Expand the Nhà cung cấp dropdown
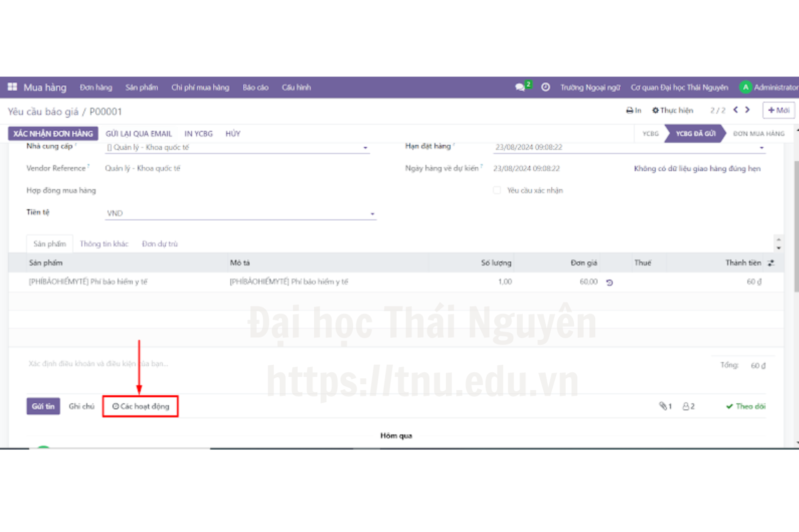Image resolution: width=799 pixels, height=532 pixels. pyautogui.click(x=365, y=148)
